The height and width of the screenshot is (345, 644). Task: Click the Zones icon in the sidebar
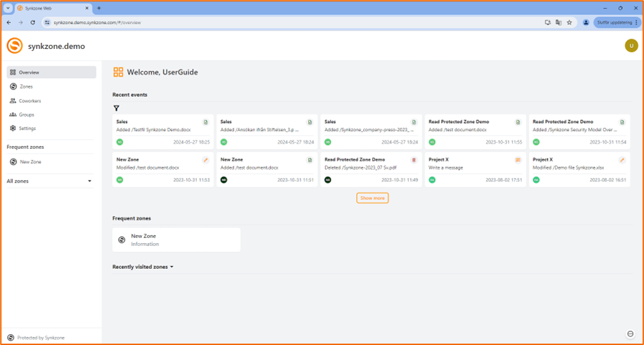tap(13, 87)
